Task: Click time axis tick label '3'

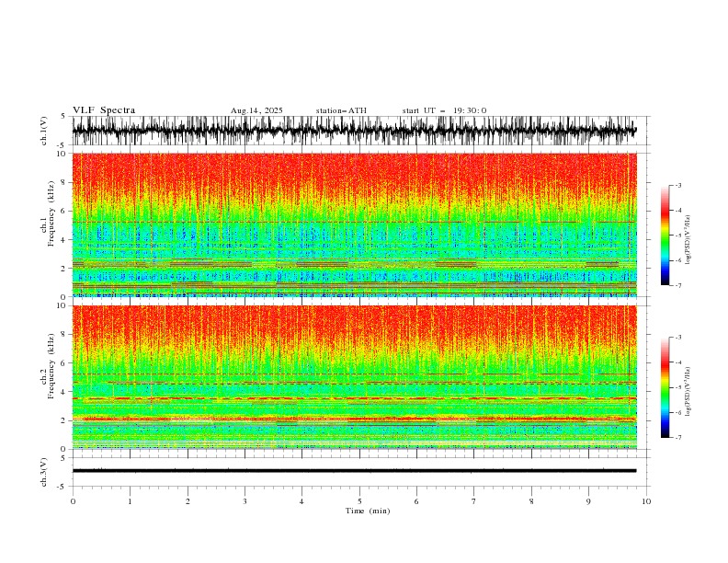Action: tap(245, 501)
